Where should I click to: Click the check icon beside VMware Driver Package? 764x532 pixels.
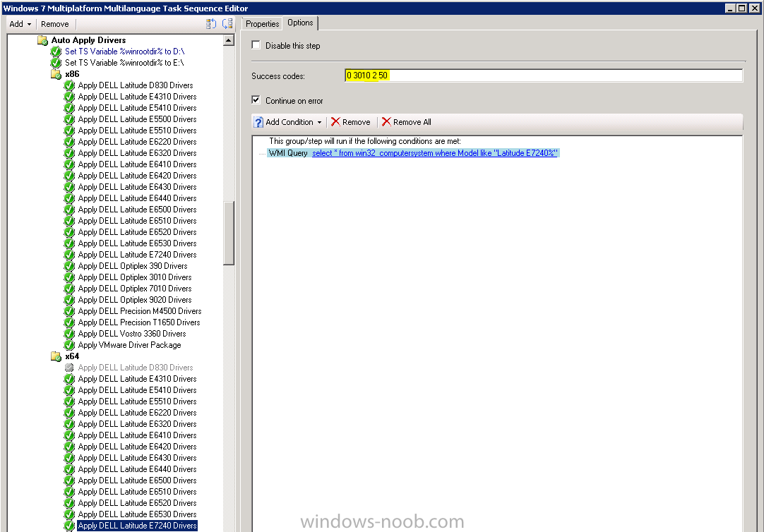(x=69, y=345)
